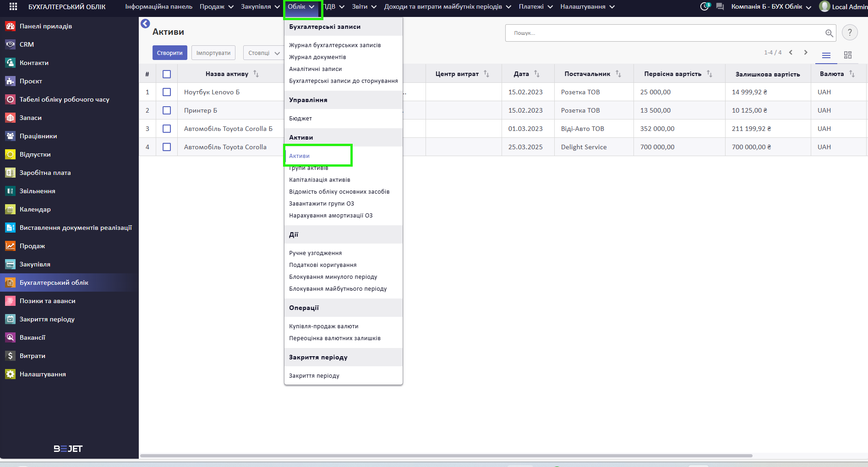Go to the next page arrow
868x467 pixels.
tap(806, 52)
